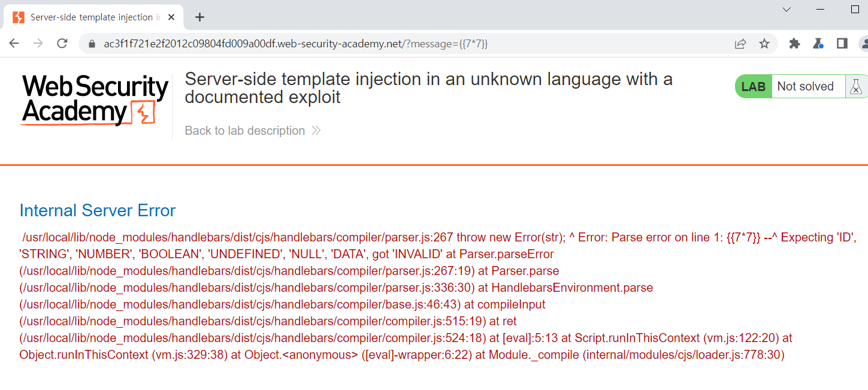The image size is (868, 390).
Task: Reload the current page
Action: click(62, 43)
